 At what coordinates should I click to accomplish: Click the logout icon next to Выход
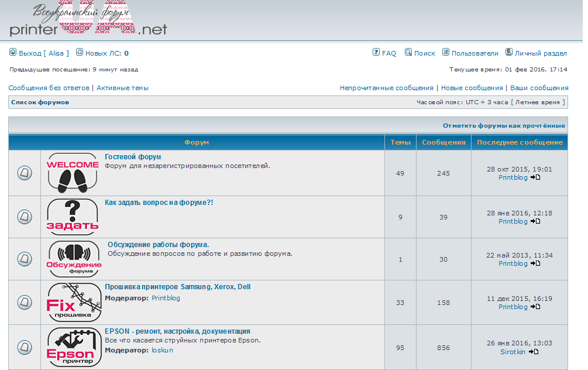13,52
